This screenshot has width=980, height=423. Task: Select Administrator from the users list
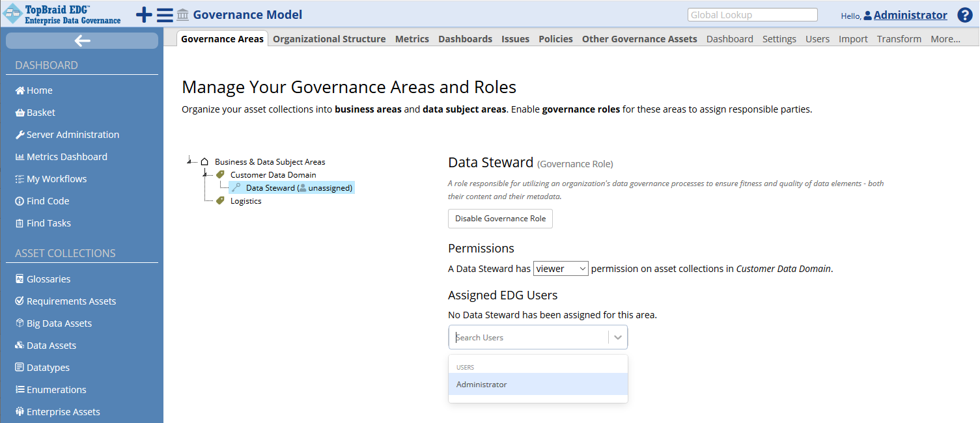481,384
